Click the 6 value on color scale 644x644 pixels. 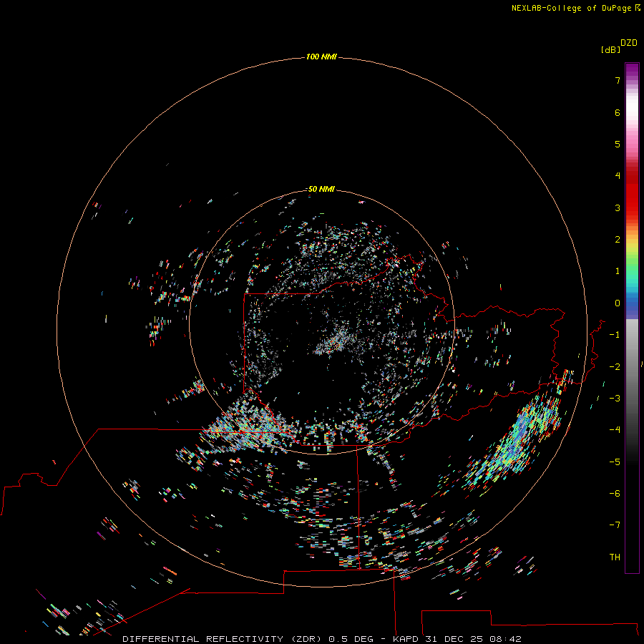pos(618,112)
